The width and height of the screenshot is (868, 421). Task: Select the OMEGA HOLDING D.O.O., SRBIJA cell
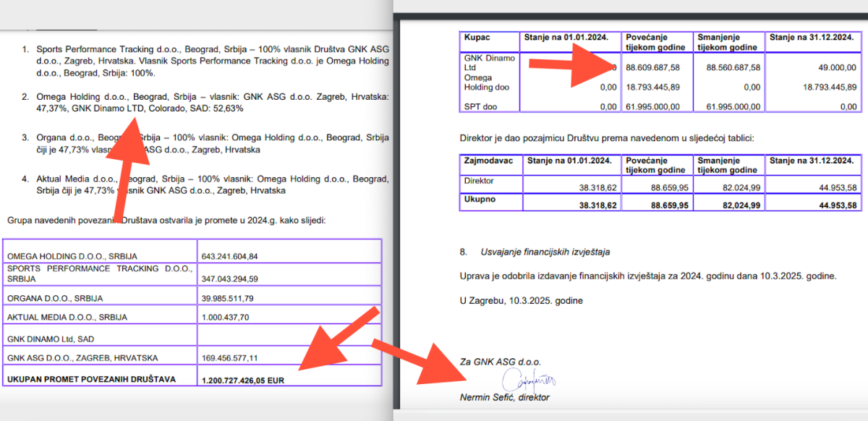click(72, 256)
